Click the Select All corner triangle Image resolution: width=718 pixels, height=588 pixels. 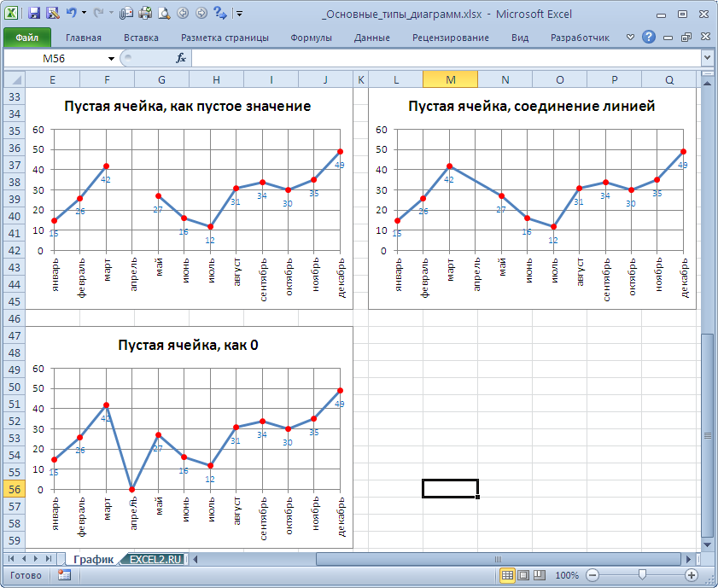click(15, 79)
